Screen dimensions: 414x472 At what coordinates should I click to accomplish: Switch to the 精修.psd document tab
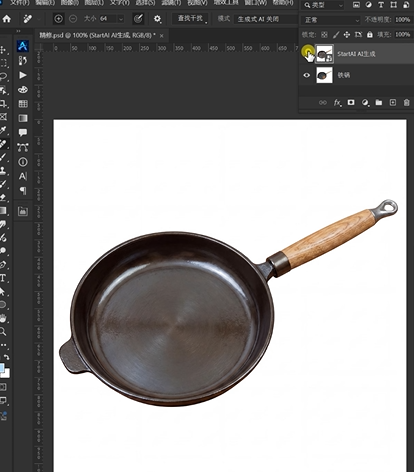coord(97,35)
